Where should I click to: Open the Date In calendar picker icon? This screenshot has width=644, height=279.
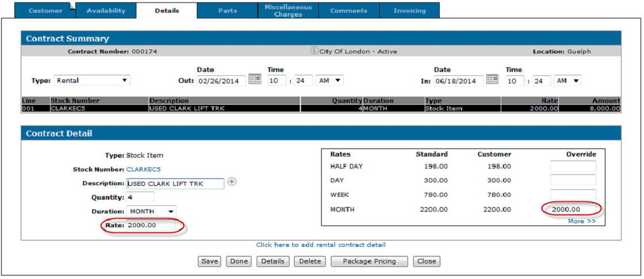click(491, 80)
